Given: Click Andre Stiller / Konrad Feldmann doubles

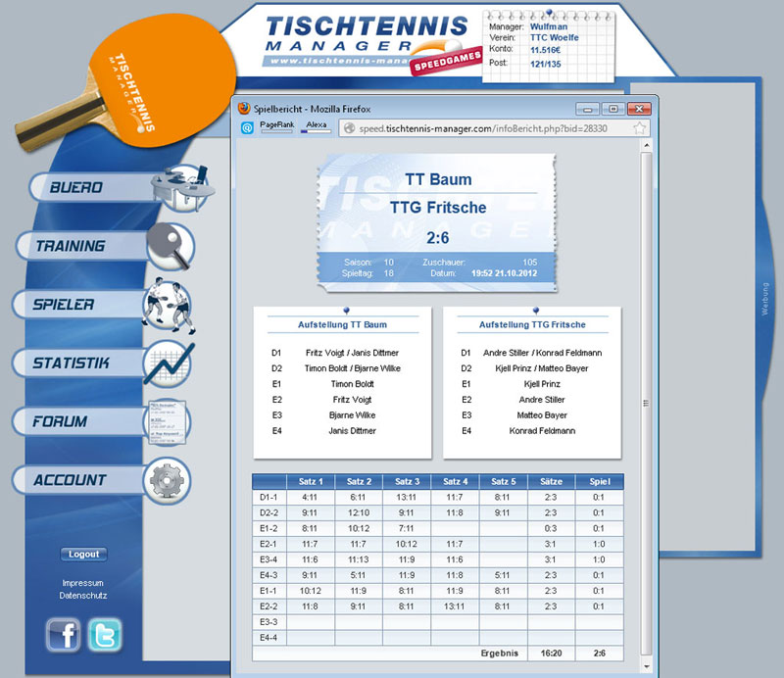Looking at the screenshot, I should [543, 353].
